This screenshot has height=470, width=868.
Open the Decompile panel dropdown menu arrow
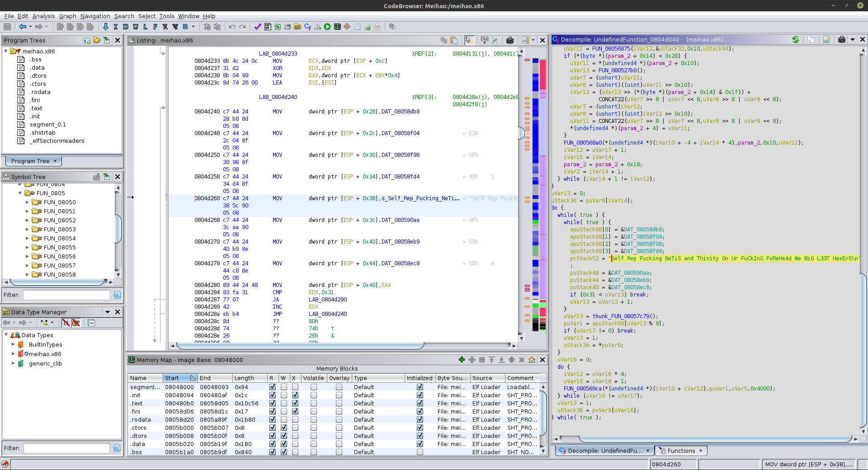click(x=853, y=39)
